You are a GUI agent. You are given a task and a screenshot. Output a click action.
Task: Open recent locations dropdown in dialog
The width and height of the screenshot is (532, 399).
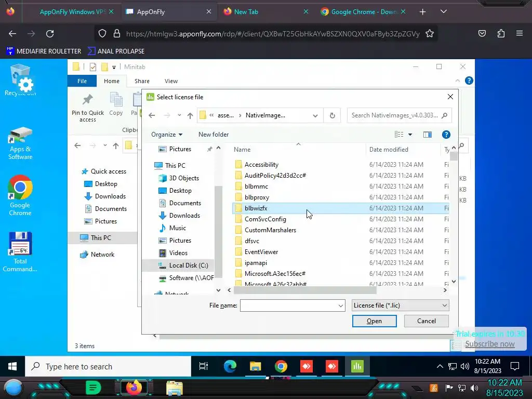179,115
